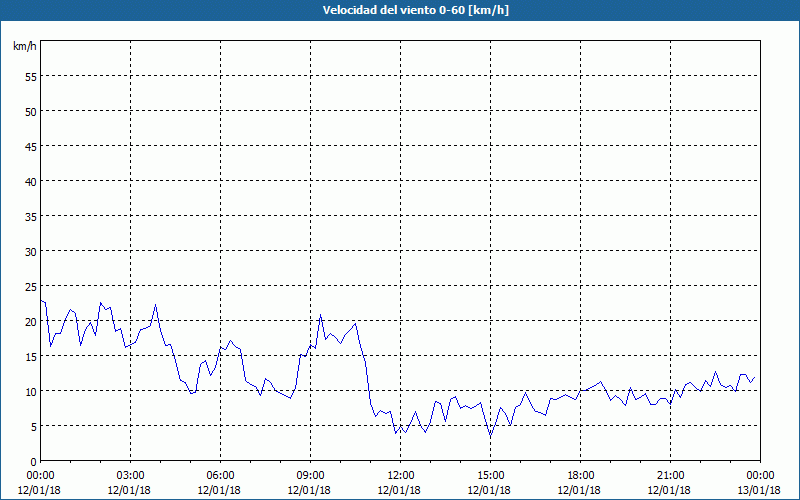800x500 pixels.
Task: Click the y-axis value 55
Action: [30, 77]
